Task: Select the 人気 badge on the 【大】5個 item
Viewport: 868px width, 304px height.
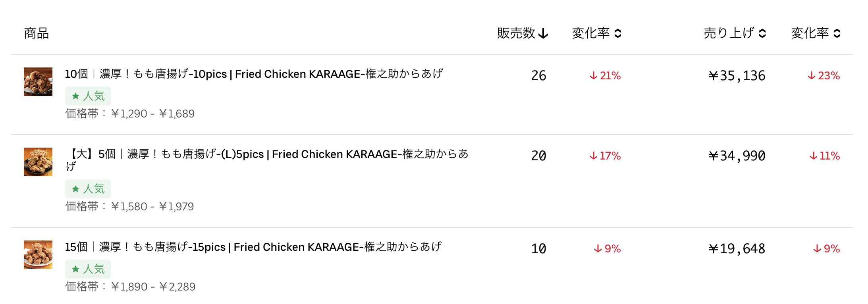Action: pyautogui.click(x=88, y=189)
